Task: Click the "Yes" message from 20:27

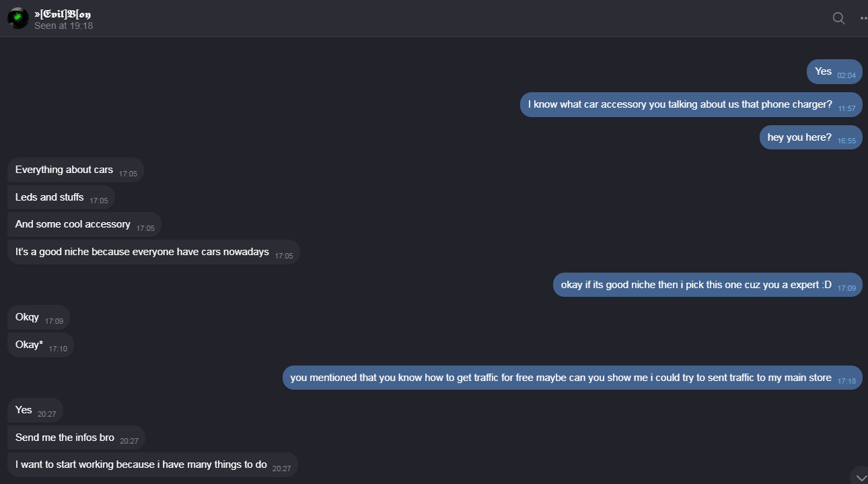Action: (x=35, y=411)
